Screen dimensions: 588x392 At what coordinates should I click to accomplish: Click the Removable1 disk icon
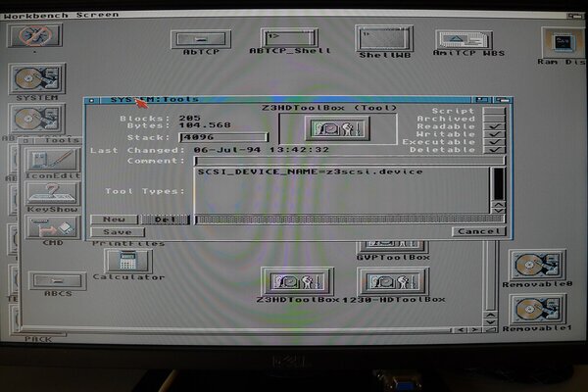[x=536, y=310]
